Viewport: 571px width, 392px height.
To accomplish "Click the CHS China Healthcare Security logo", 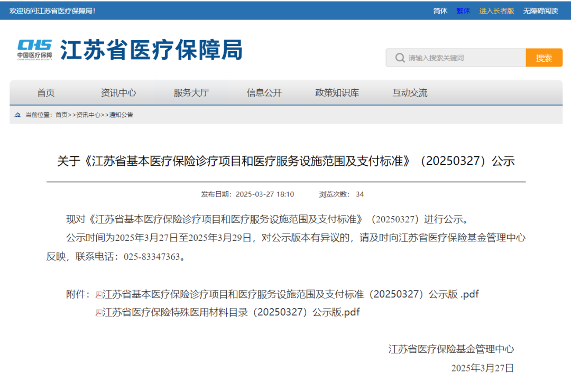I will pos(34,50).
